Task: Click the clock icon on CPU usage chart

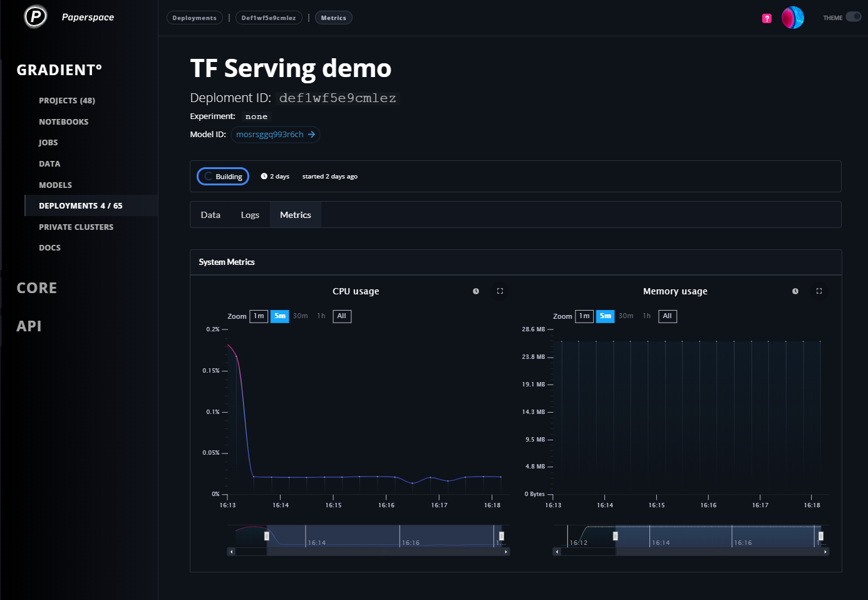Action: tap(476, 291)
